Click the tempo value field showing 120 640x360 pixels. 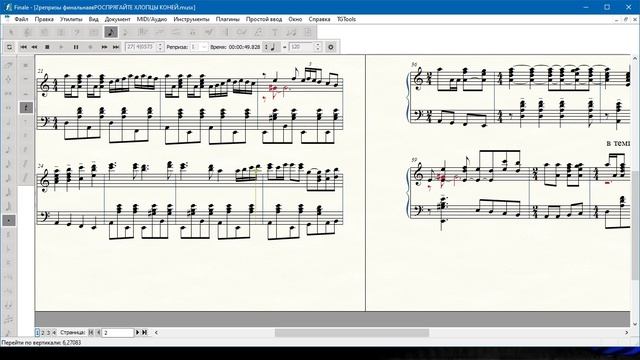(x=302, y=47)
